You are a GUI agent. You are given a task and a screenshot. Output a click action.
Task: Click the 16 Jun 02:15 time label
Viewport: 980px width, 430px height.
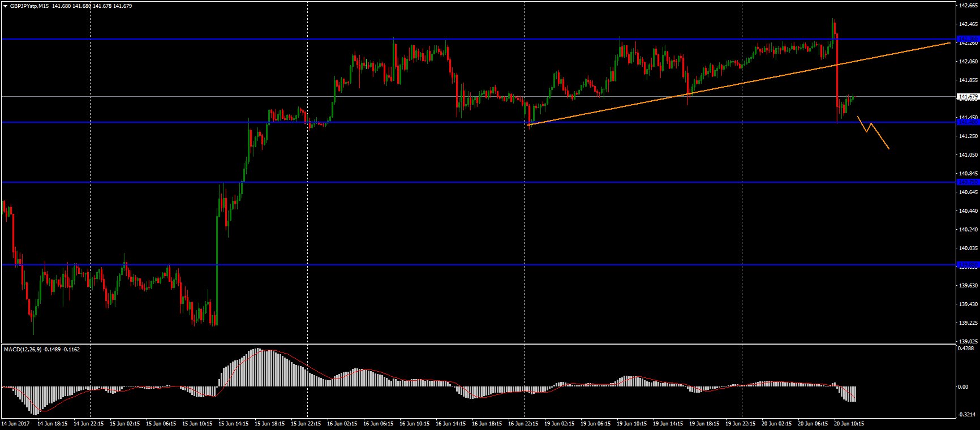[x=342, y=423]
